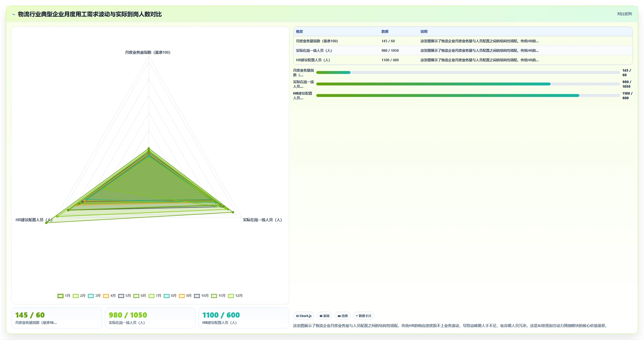Toggle the 1月 legend series
Screen dimensions: 644x340
[x=64, y=296]
